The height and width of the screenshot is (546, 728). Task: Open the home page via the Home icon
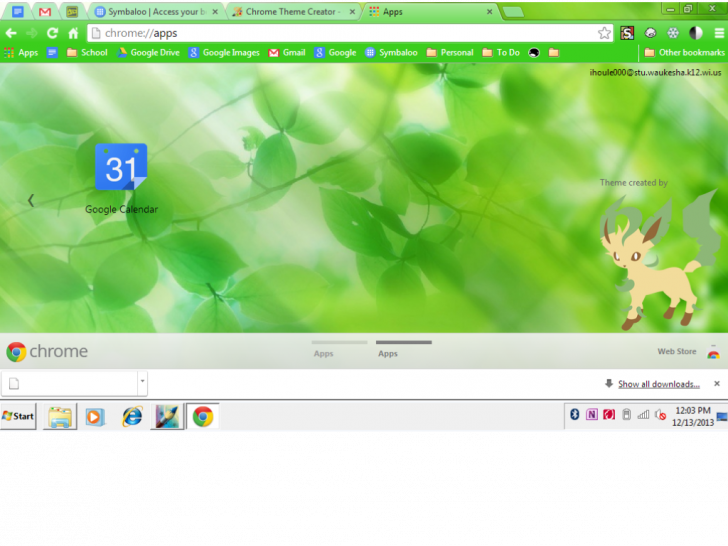coord(73,33)
